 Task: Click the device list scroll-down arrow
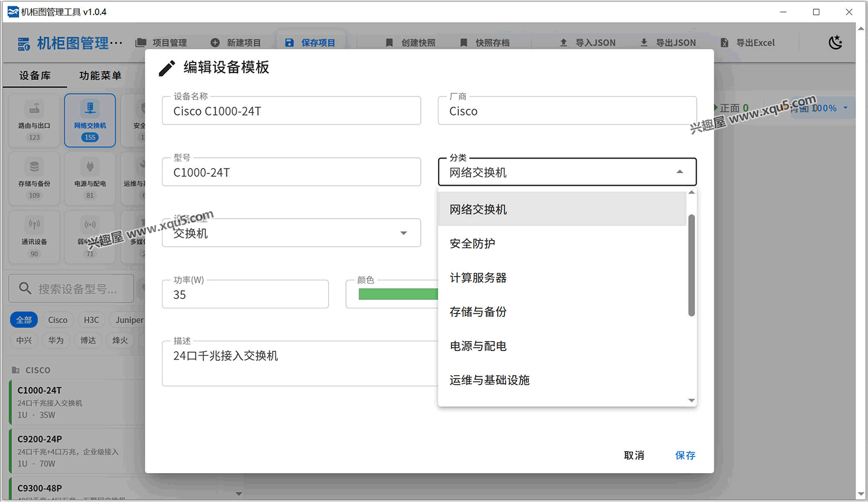point(239,494)
